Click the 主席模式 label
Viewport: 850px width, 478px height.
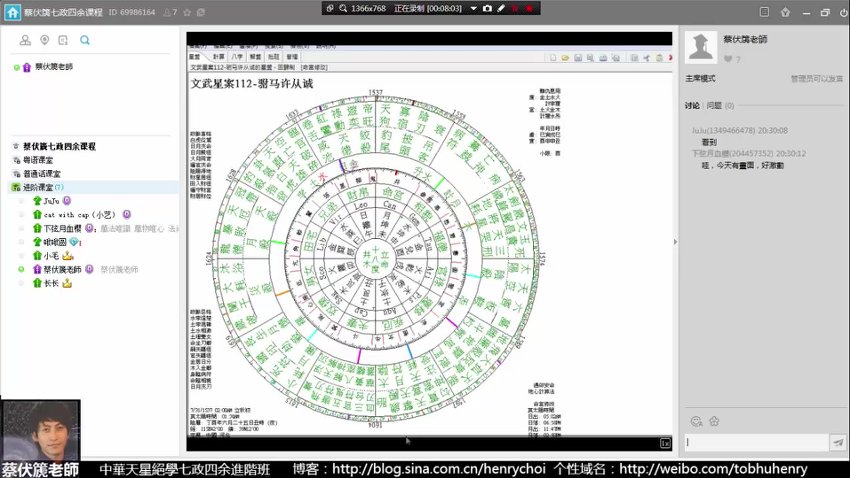[x=700, y=79]
